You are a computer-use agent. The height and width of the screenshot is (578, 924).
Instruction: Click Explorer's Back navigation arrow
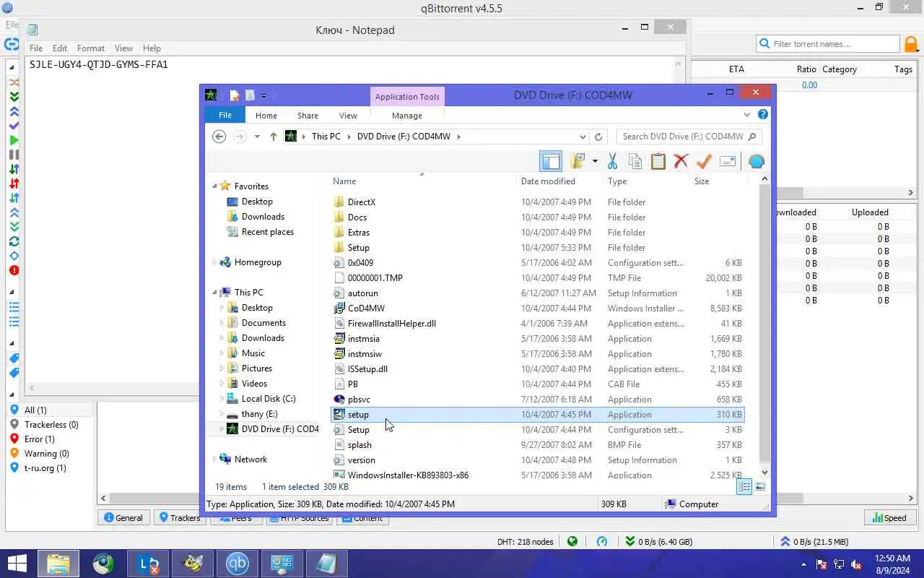tap(219, 137)
